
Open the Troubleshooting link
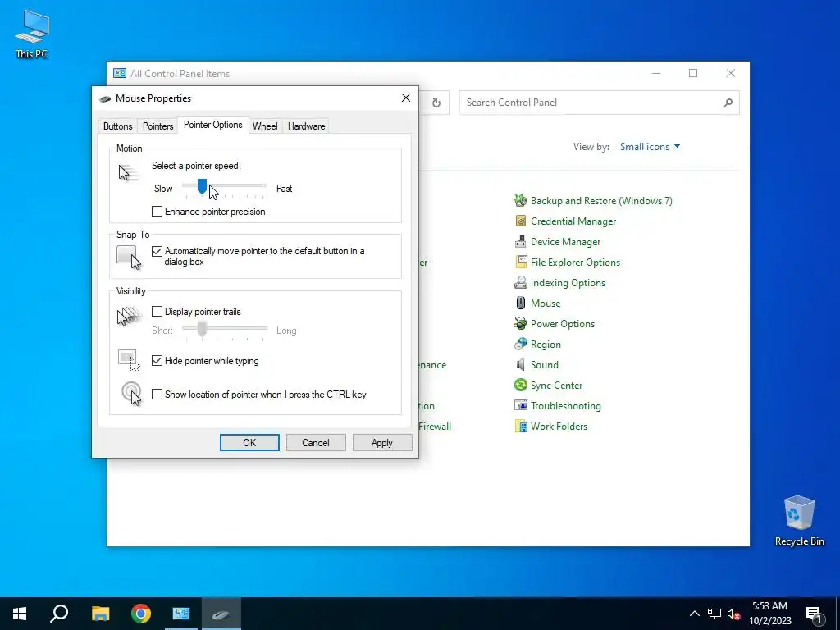[x=566, y=405]
